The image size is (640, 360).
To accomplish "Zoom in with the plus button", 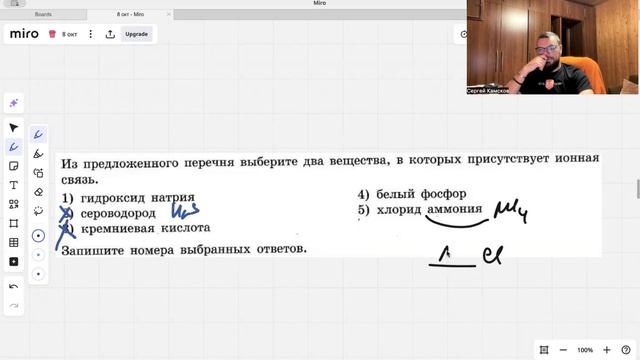I will (x=607, y=350).
